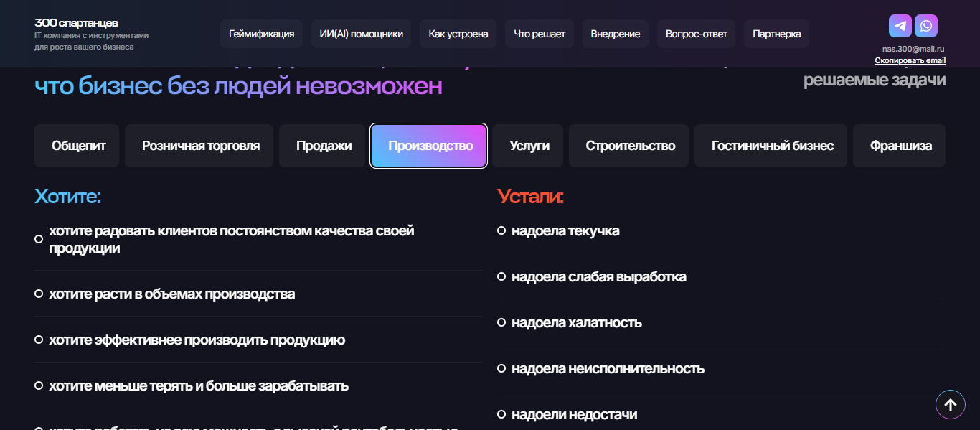Click the scroll-to-top arrow button
The height and width of the screenshot is (430, 980).
(x=950, y=405)
